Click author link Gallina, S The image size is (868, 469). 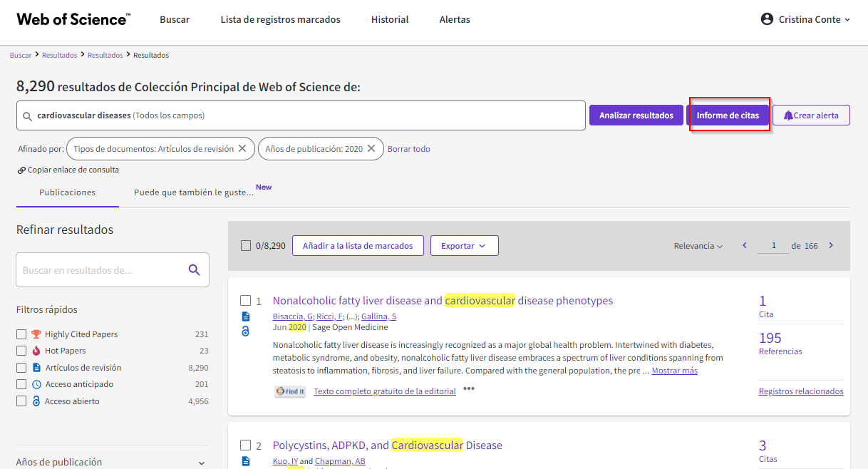coord(378,316)
